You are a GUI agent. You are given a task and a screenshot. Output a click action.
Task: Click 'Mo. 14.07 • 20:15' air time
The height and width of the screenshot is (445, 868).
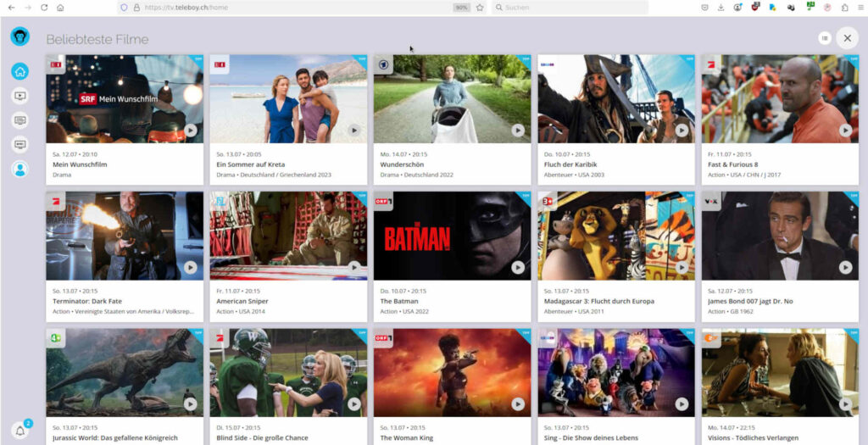point(403,154)
